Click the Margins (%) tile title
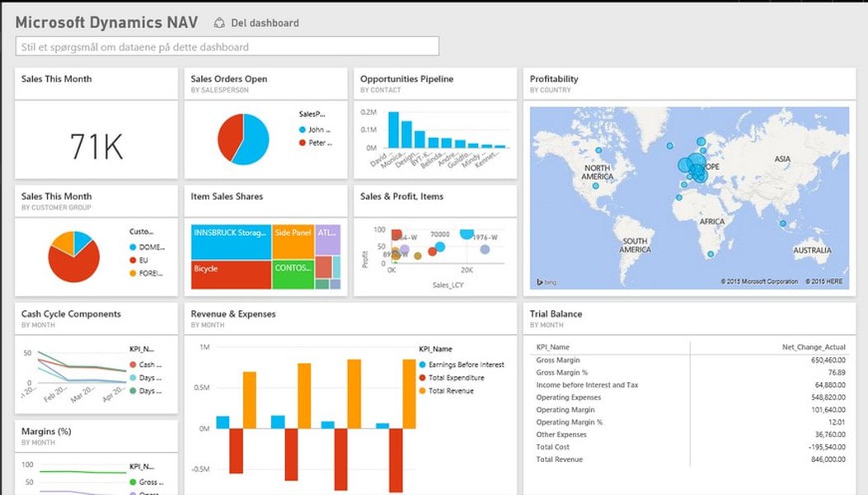 coord(46,431)
